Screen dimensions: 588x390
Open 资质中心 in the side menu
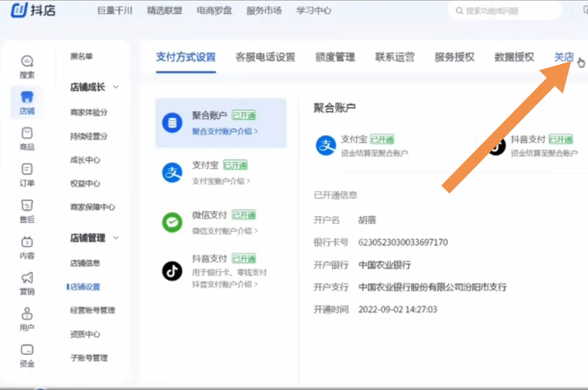pyautogui.click(x=85, y=334)
